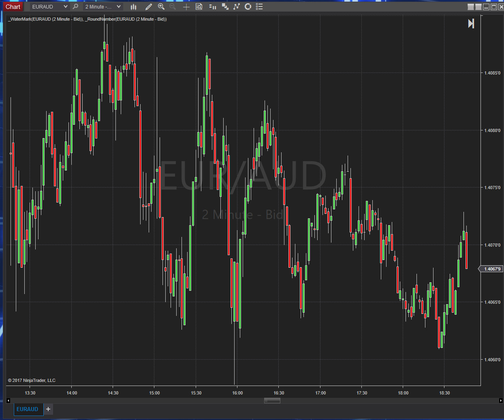The height and width of the screenshot is (420, 504).
Task: Jump to latest bar arrow icon
Action: tap(471, 23)
